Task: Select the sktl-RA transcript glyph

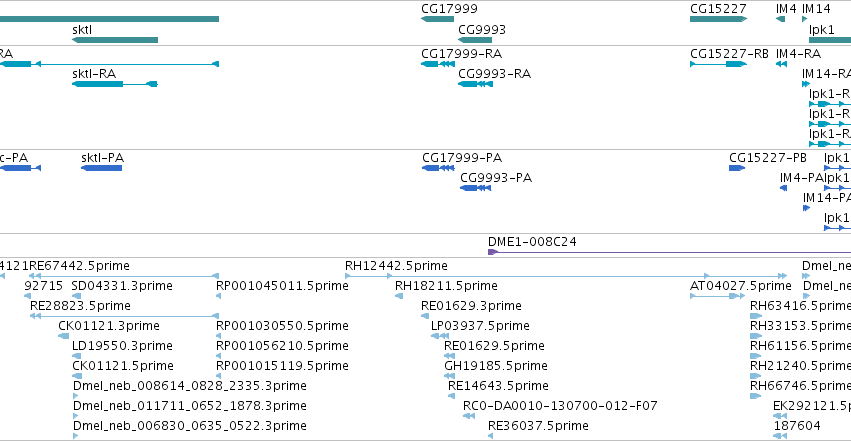Action: pos(115,84)
